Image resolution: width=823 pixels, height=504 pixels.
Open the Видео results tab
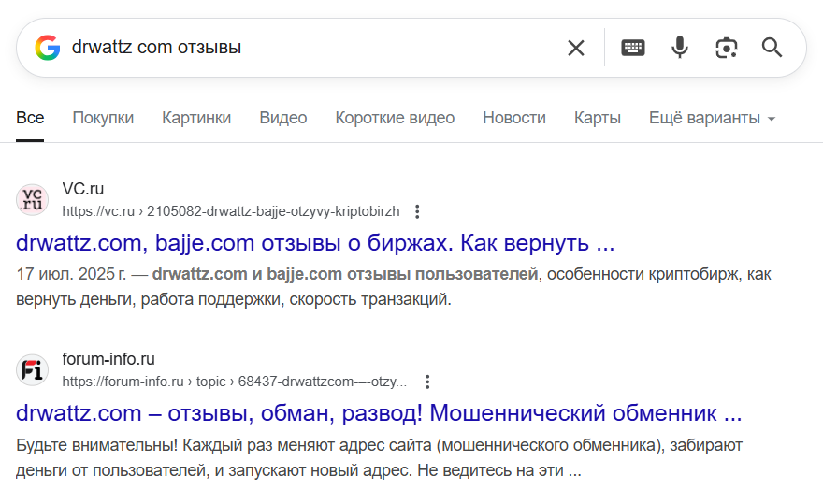[x=283, y=118]
